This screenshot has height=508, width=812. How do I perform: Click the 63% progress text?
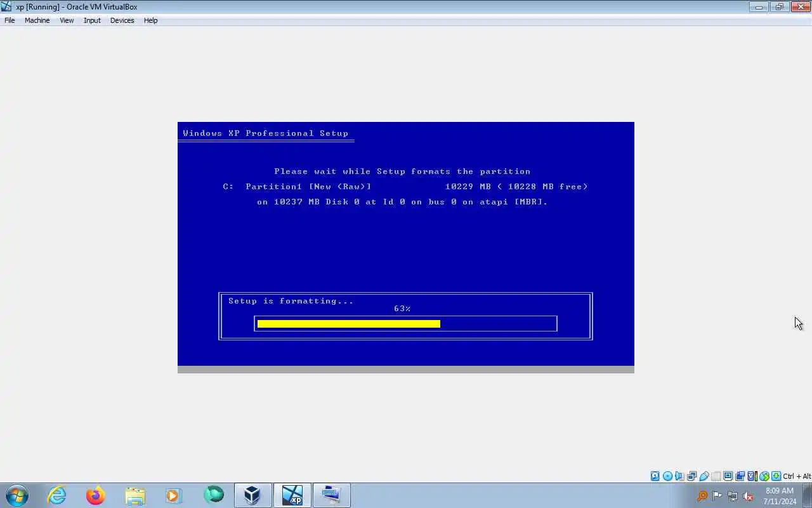(402, 309)
